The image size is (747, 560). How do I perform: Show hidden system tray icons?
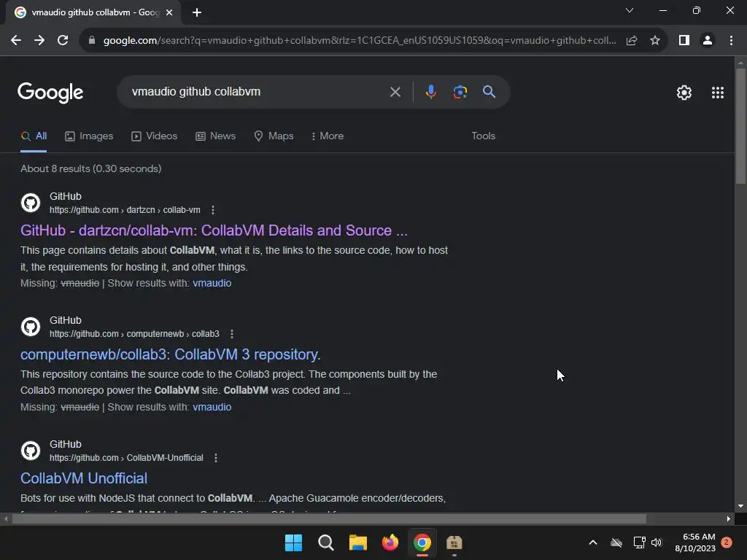593,542
